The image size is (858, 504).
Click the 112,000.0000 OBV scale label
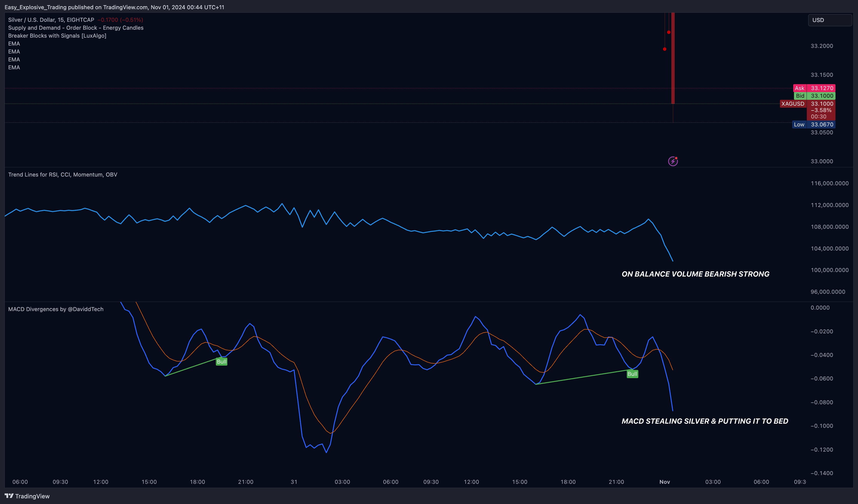(829, 205)
